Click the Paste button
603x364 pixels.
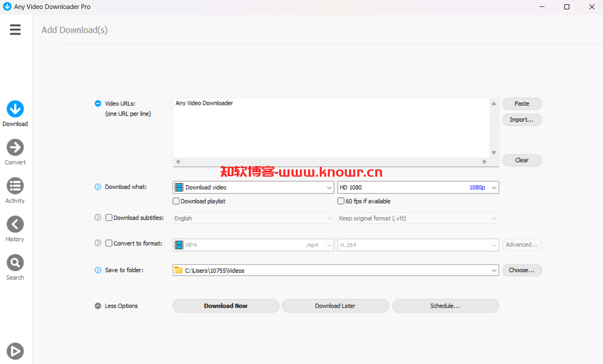[522, 104]
